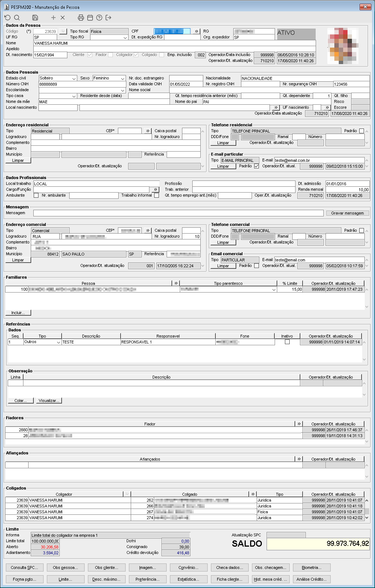
Task: Add a new record with the plus icon
Action: coord(53,18)
